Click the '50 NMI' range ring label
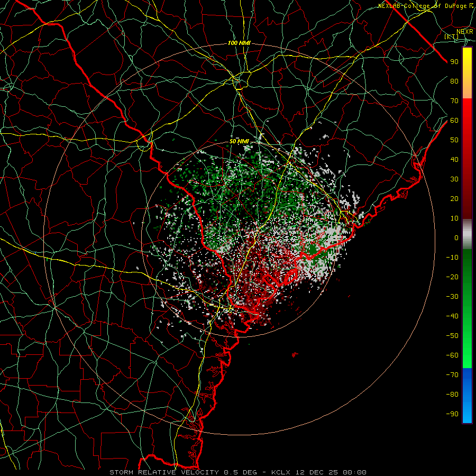Viewport: 476px width, 476px height. (x=239, y=141)
